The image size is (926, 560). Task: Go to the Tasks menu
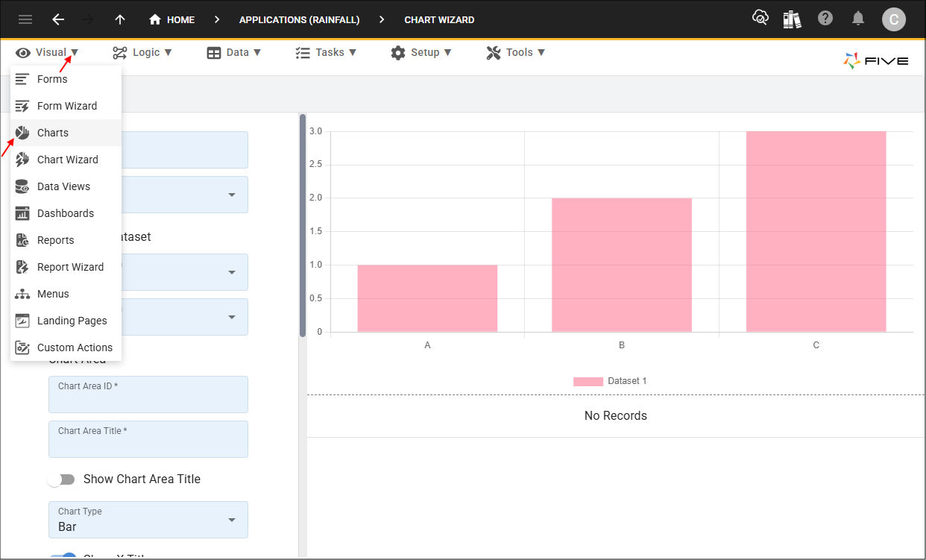click(326, 52)
